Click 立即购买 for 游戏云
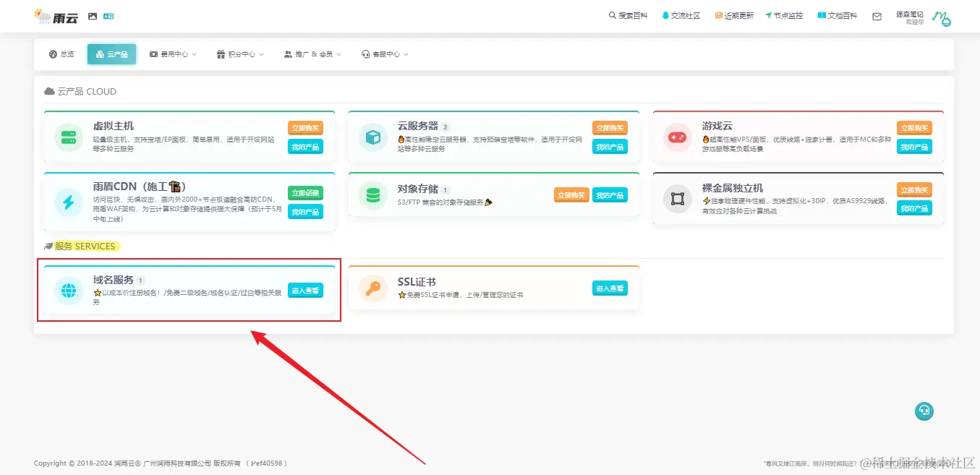 (x=915, y=128)
